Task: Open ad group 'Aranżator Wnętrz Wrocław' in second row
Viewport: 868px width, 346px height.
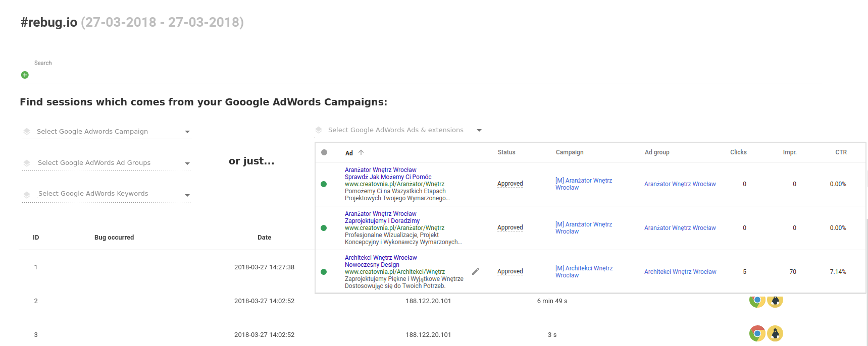Action: point(680,228)
